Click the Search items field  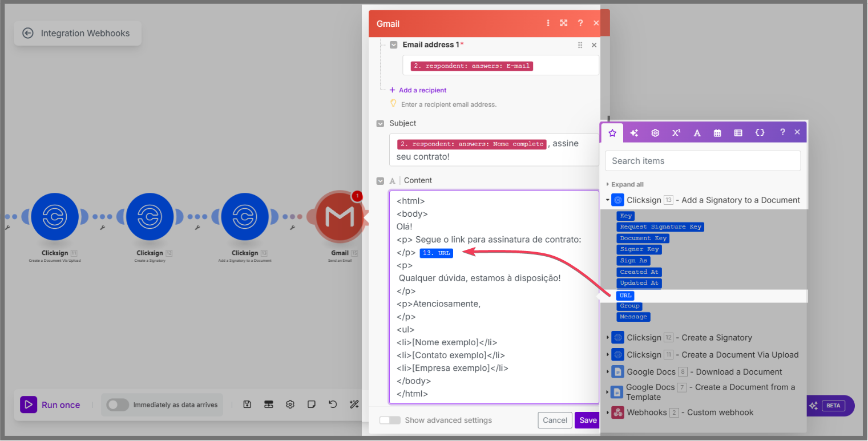[x=703, y=161]
